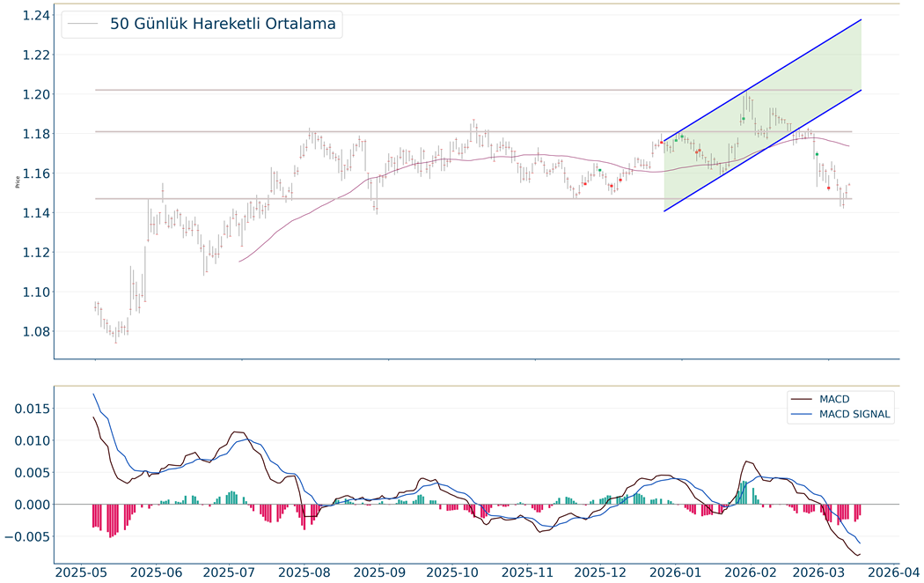The height and width of the screenshot is (583, 924).
Task: Select the 2025-08 date label on x-axis
Action: pyautogui.click(x=305, y=572)
